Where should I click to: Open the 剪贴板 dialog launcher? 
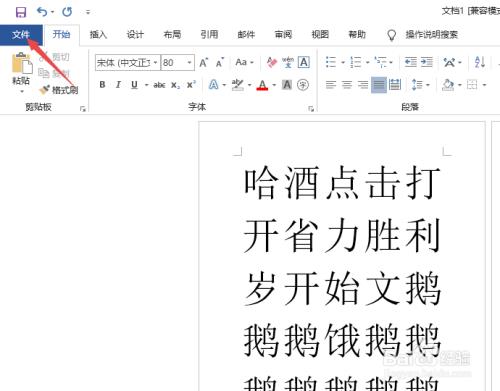click(83, 109)
